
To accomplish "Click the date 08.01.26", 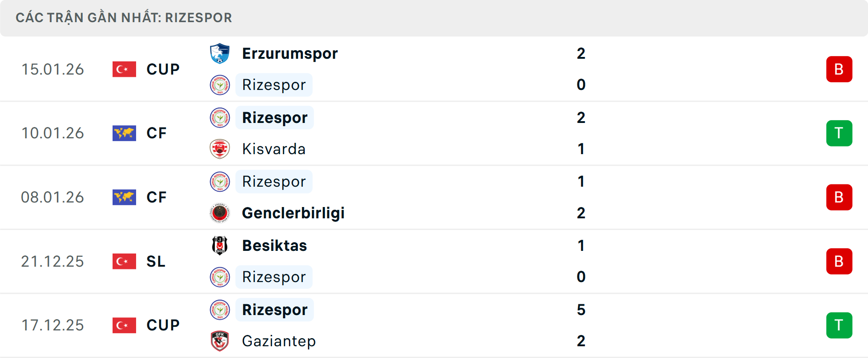I will (52, 197).
